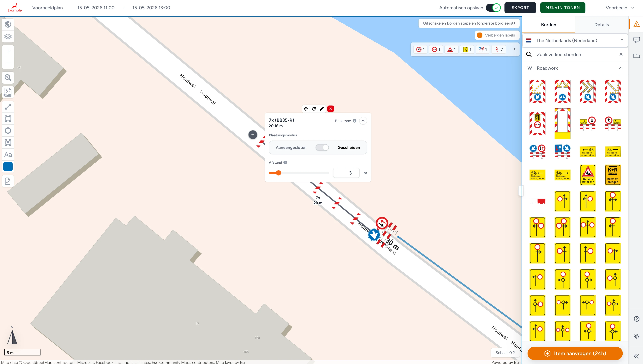
Task: Toggle Verbergen labels
Action: point(497,35)
